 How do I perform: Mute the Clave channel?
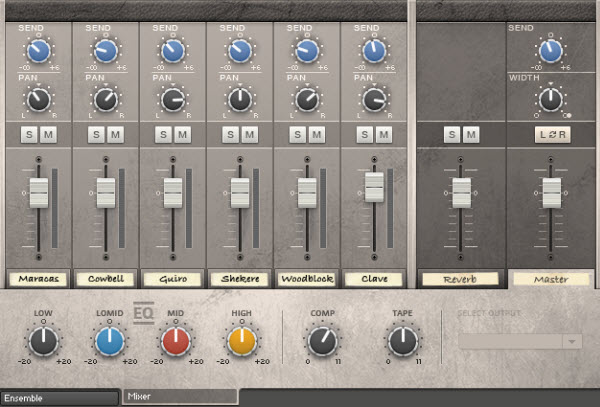384,135
